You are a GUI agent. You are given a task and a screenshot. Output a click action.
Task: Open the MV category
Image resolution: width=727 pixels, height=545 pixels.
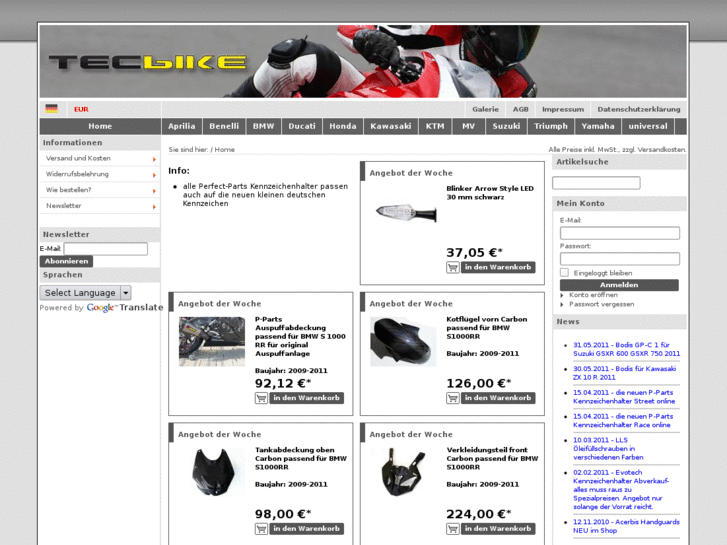point(468,126)
